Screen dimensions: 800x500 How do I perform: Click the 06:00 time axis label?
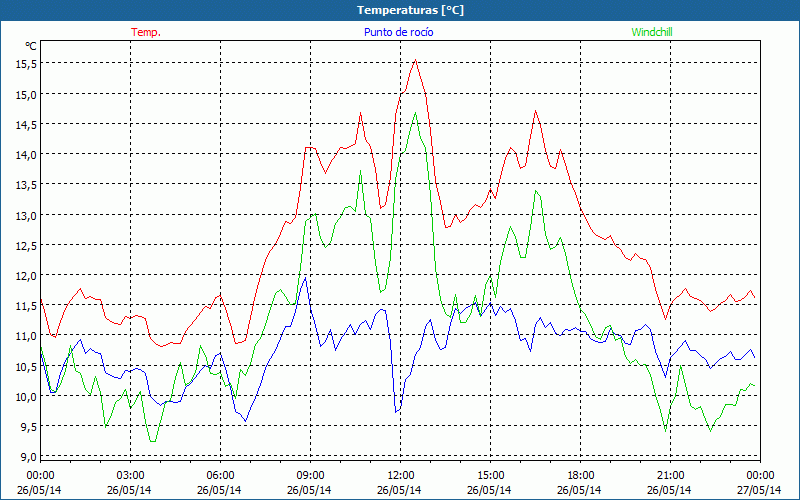pyautogui.click(x=220, y=475)
